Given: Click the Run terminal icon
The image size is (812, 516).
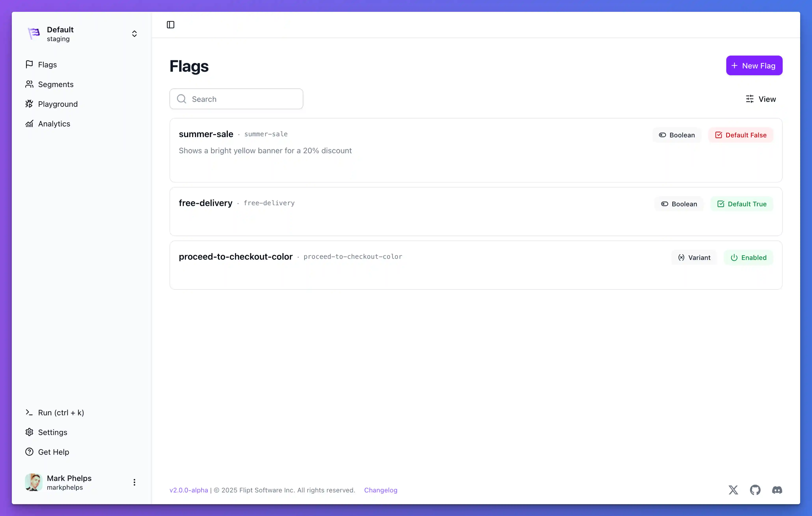Looking at the screenshot, I should (x=29, y=412).
